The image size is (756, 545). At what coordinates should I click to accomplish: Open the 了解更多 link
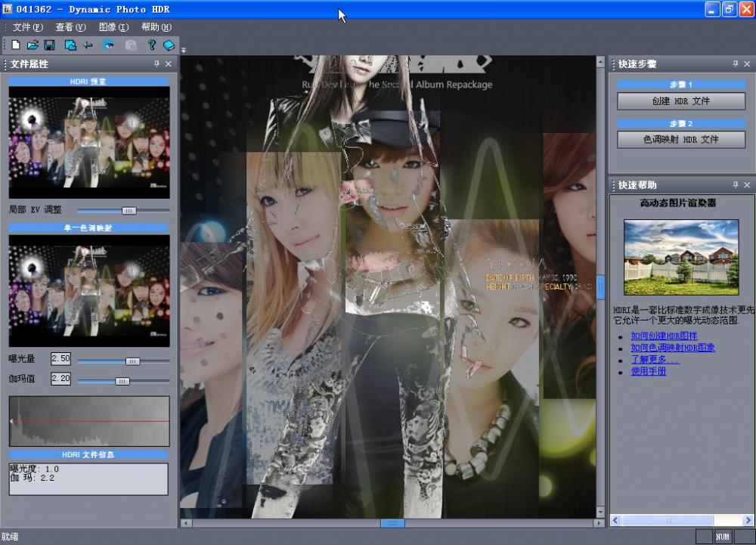coord(655,360)
